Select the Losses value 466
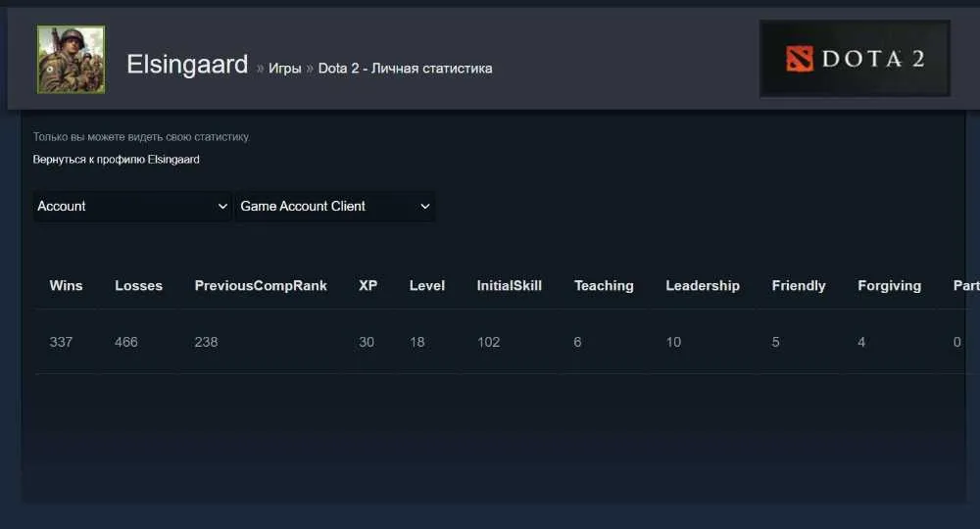 pyautogui.click(x=126, y=342)
